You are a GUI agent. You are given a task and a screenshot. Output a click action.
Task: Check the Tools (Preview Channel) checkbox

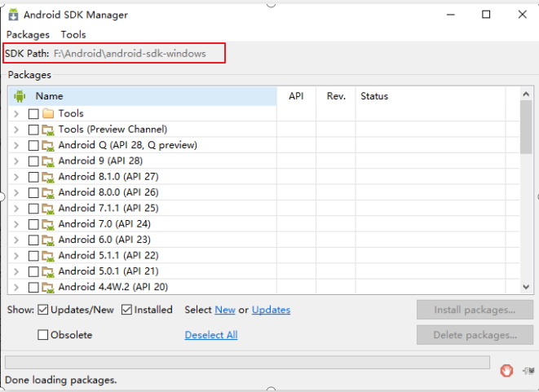33,130
